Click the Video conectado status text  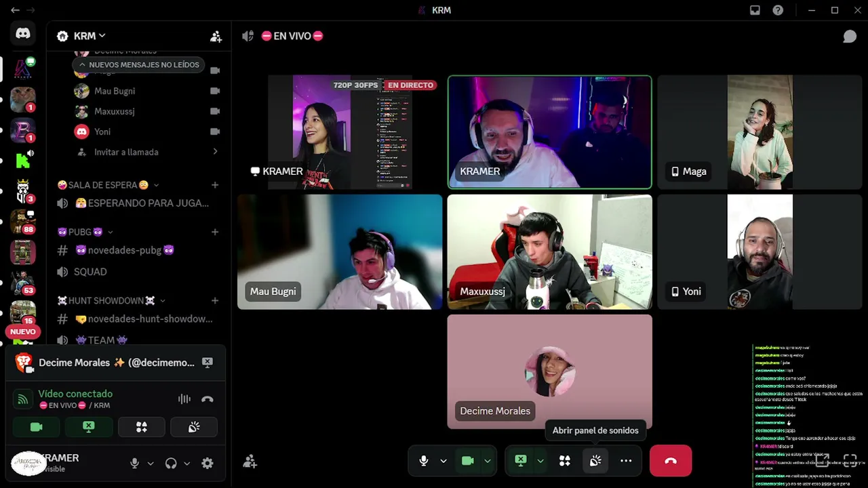[x=75, y=394]
